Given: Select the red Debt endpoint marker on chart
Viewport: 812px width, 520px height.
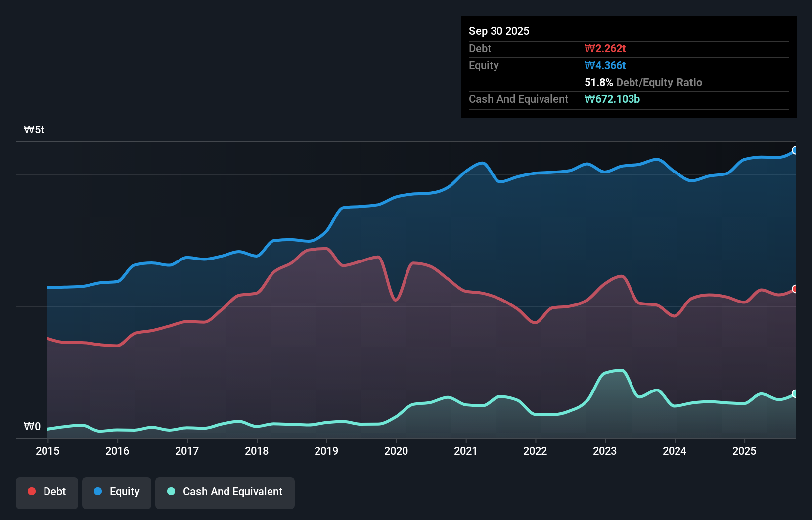Looking at the screenshot, I should pyautogui.click(x=795, y=289).
